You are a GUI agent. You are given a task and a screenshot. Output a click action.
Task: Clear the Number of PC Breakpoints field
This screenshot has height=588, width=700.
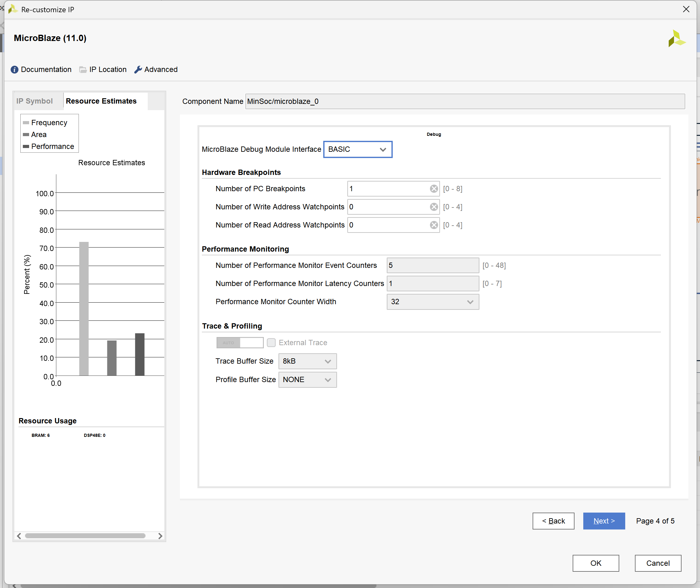[x=434, y=189]
